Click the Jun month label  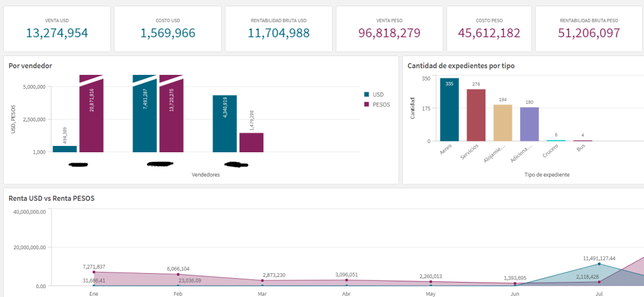[x=514, y=294]
